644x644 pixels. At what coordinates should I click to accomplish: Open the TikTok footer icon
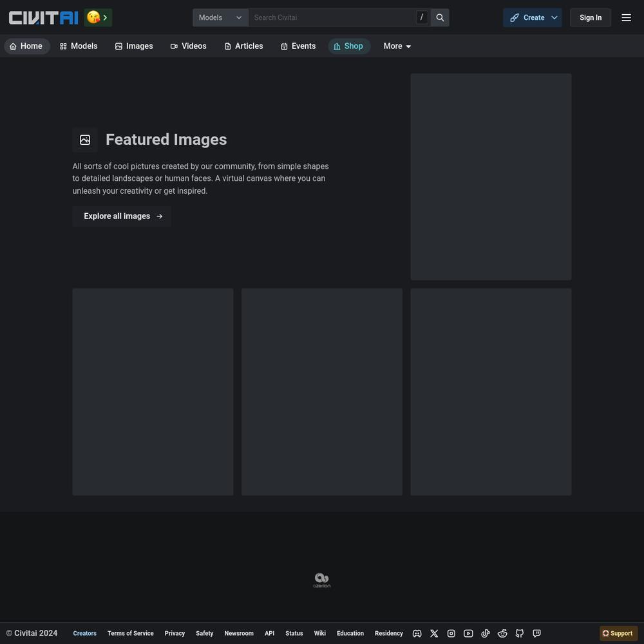click(486, 633)
